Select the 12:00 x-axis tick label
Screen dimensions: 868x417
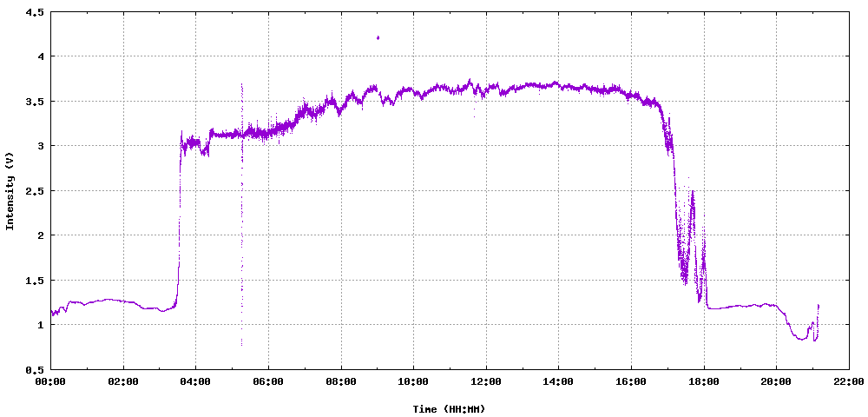point(486,381)
